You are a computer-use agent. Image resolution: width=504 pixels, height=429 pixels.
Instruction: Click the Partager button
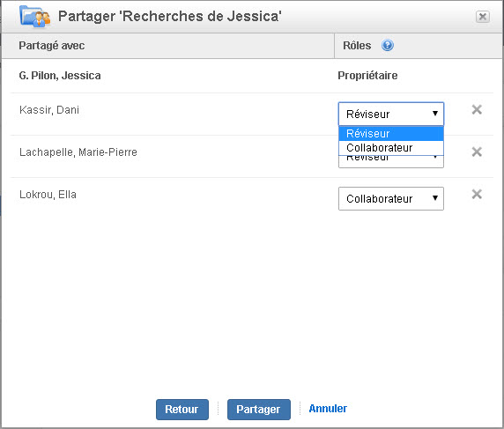pyautogui.click(x=259, y=410)
